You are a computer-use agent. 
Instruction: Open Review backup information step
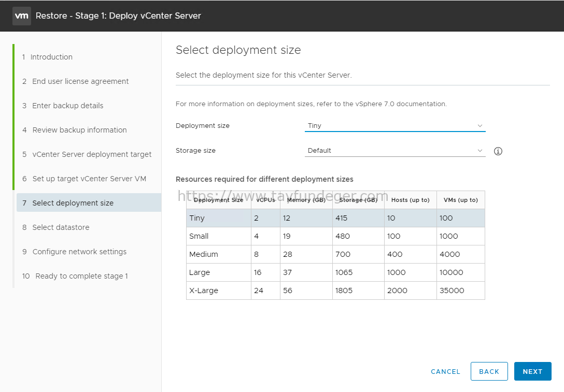pyautogui.click(x=74, y=130)
